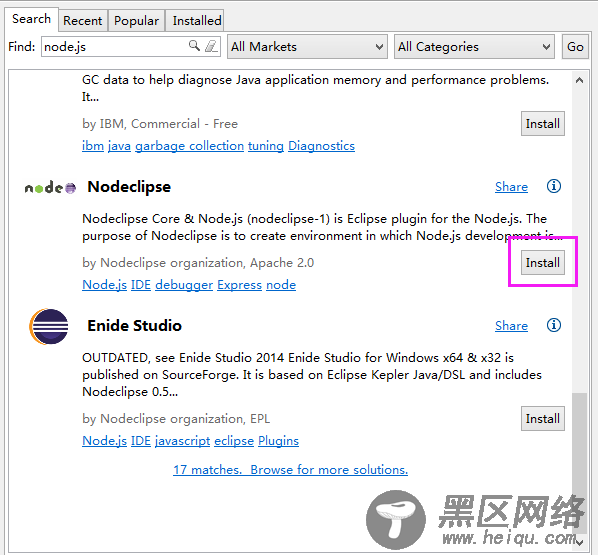Click 'by Nodeclipse organization, Apache 2.0' text
The height and width of the screenshot is (555, 598).
pyautogui.click(x=198, y=262)
